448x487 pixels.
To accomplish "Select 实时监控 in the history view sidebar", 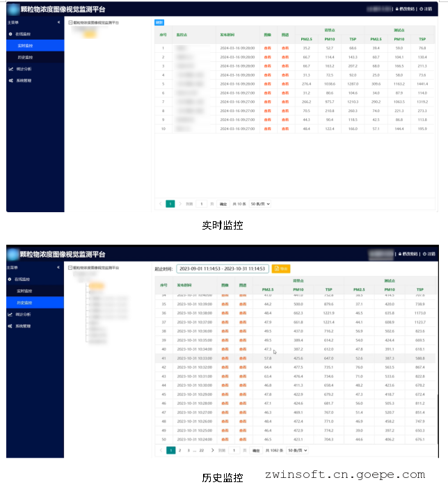I will tap(25, 291).
